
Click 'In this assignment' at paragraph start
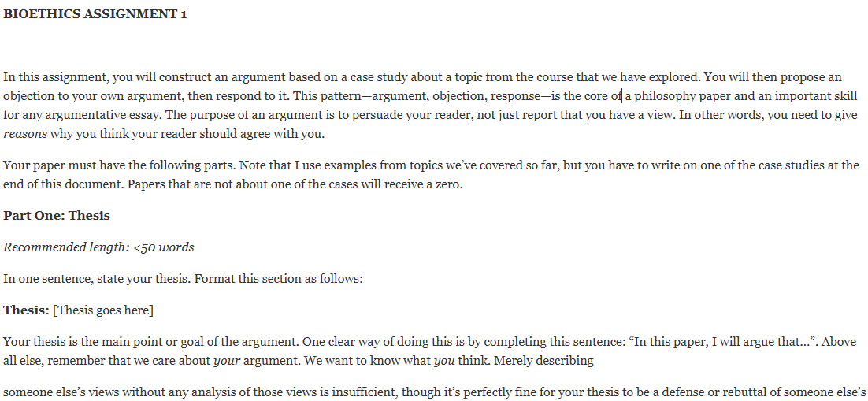tap(54, 77)
